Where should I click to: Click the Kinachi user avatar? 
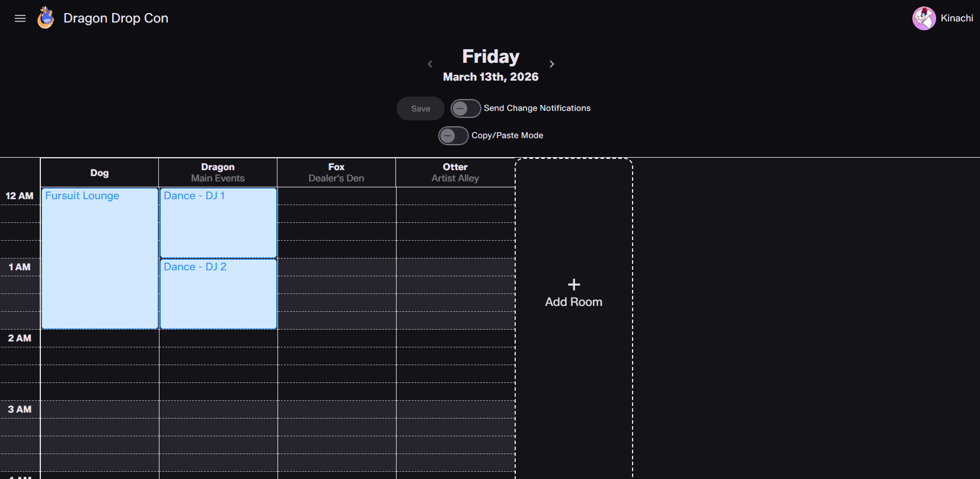(x=924, y=18)
